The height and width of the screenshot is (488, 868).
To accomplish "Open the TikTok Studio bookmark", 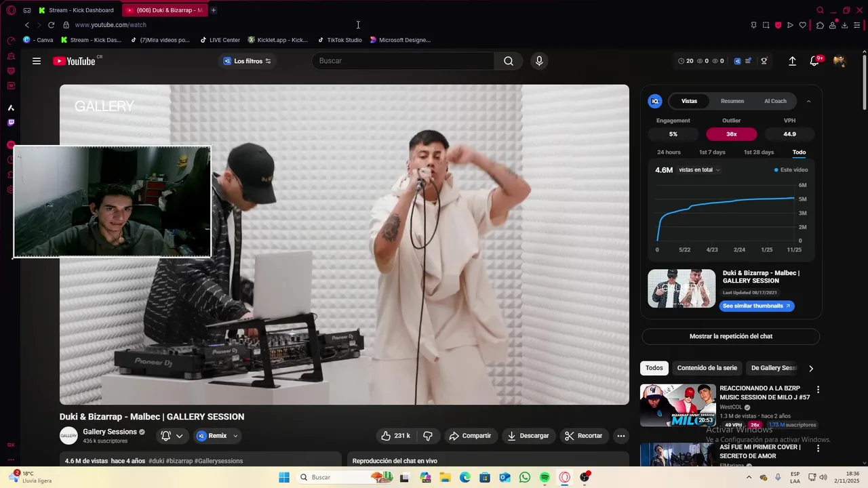I will tap(339, 40).
